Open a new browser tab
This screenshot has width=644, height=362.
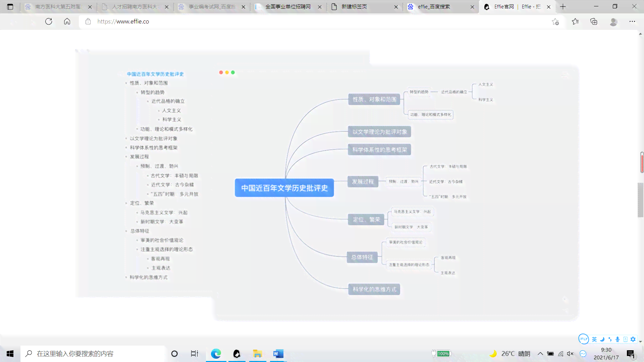[x=563, y=7]
